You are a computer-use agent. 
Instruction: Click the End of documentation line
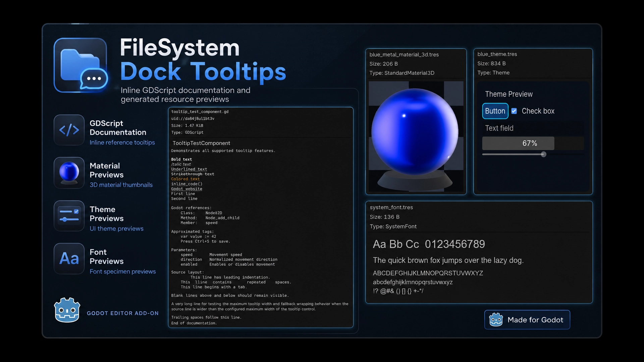(x=194, y=323)
